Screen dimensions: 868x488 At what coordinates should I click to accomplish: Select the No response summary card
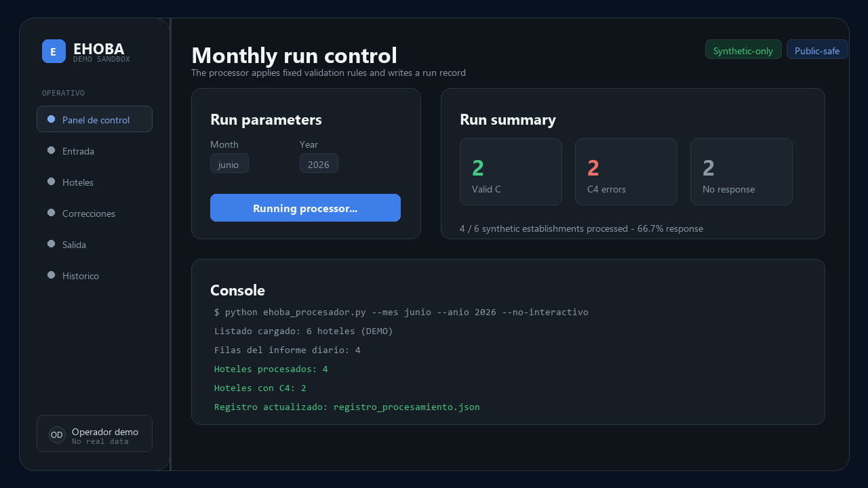[741, 171]
